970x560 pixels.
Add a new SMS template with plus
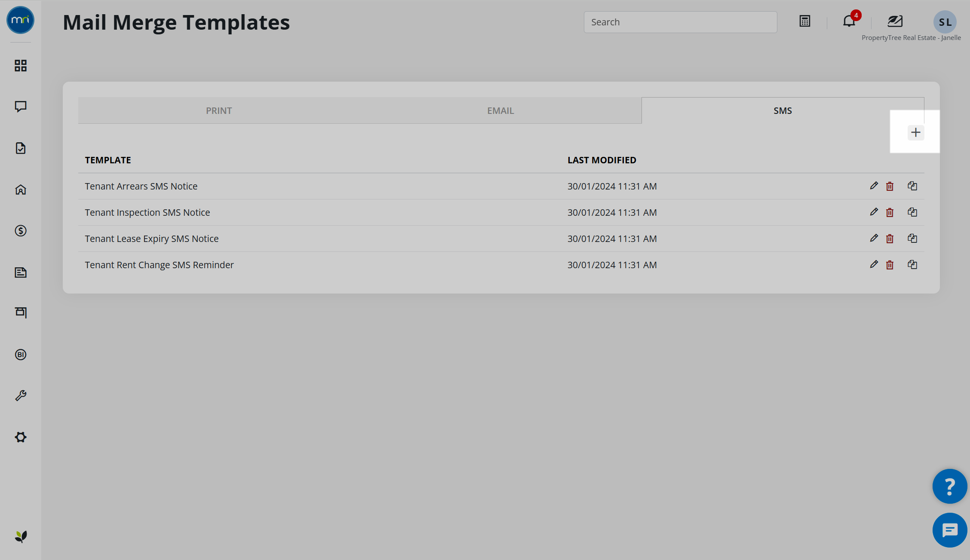916,132
